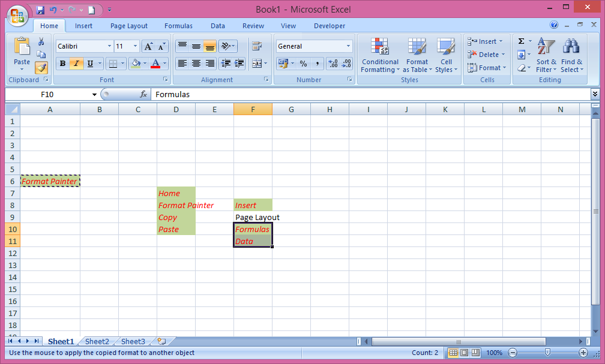The width and height of the screenshot is (605, 364).
Task: Click the Orientation icon
Action: pyautogui.click(x=227, y=47)
